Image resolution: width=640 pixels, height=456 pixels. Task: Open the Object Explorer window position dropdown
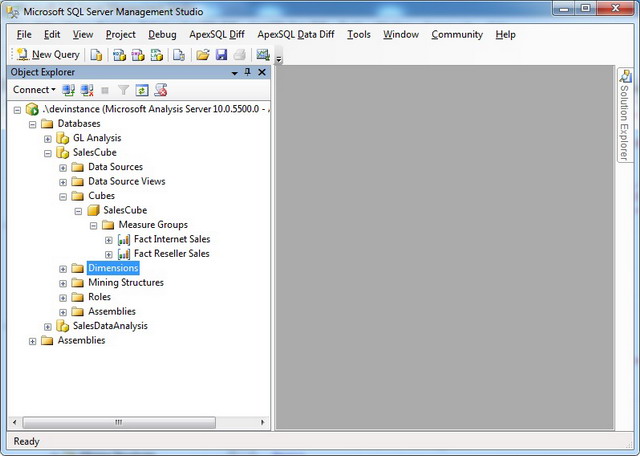(x=235, y=73)
